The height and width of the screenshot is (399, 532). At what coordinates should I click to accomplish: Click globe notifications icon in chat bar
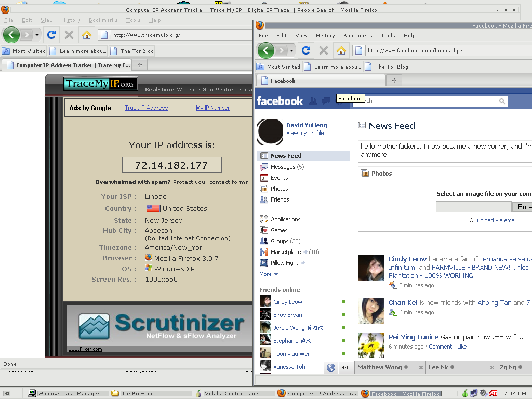tap(331, 367)
